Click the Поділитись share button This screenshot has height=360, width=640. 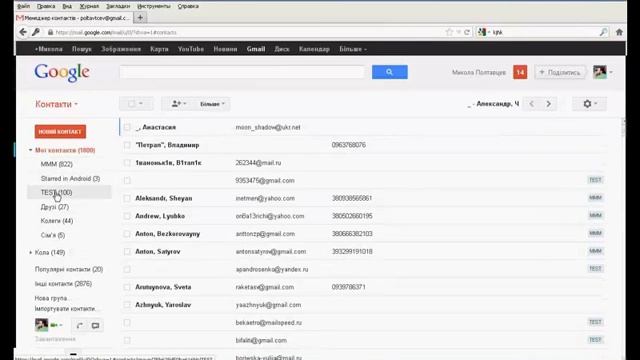coord(560,72)
